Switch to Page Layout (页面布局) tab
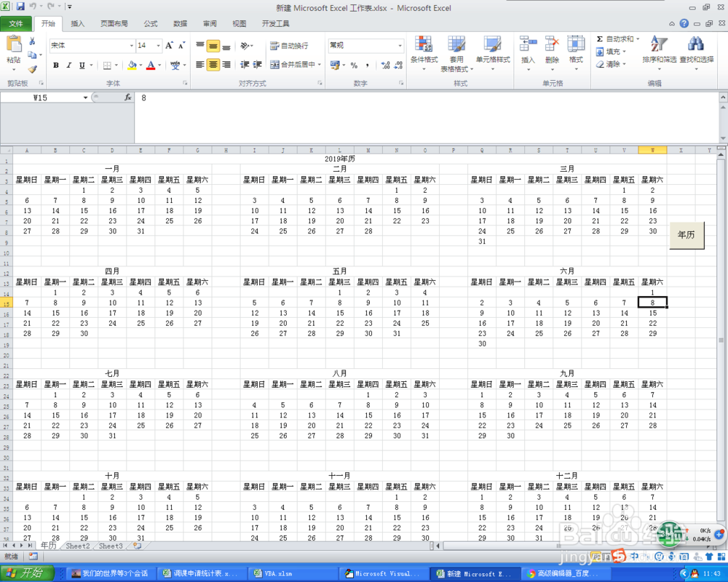 click(114, 23)
